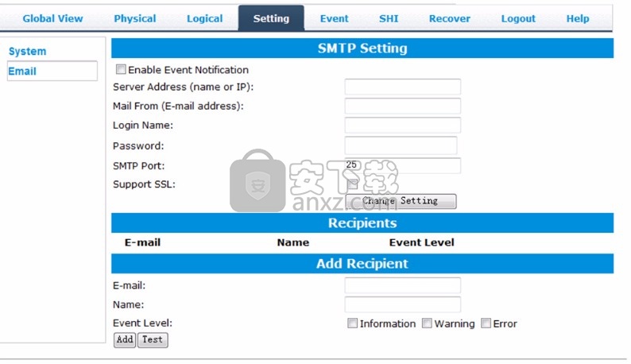Screen dimensions: 631x364
Task: Check the Error event level
Action: [486, 323]
